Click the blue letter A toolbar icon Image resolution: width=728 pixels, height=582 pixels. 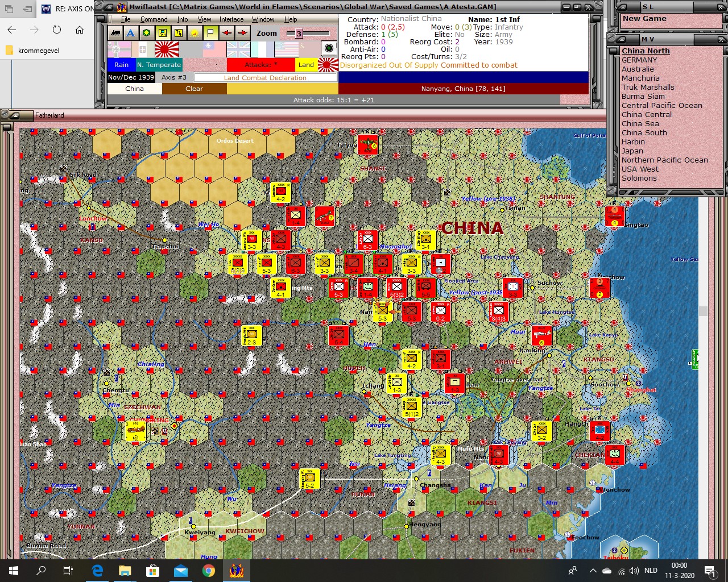click(131, 33)
